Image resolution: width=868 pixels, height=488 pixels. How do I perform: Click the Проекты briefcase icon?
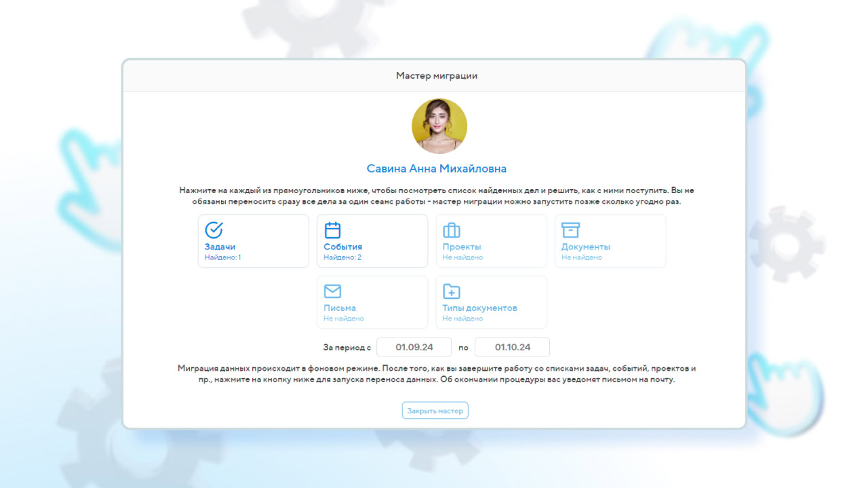(x=452, y=230)
